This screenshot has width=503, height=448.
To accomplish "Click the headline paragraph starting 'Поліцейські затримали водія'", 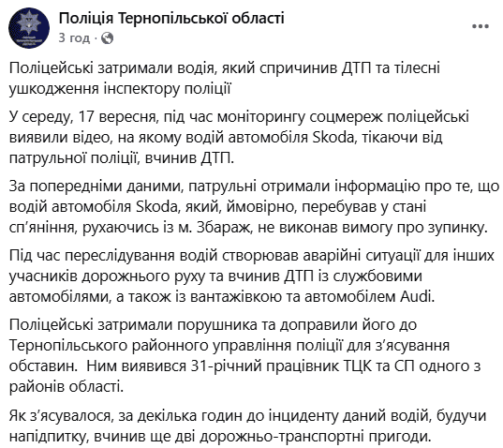I will point(225,79).
